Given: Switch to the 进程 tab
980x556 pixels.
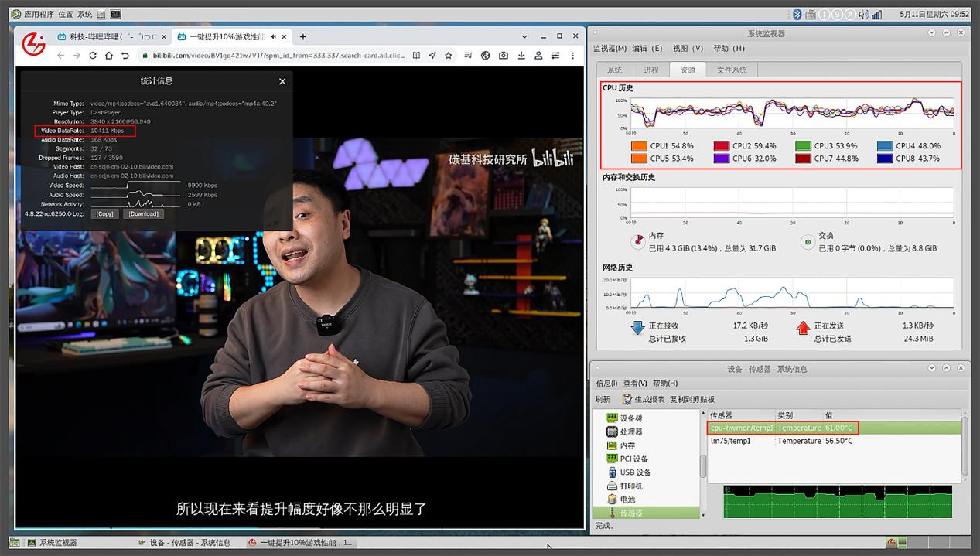Looking at the screenshot, I should 651,70.
